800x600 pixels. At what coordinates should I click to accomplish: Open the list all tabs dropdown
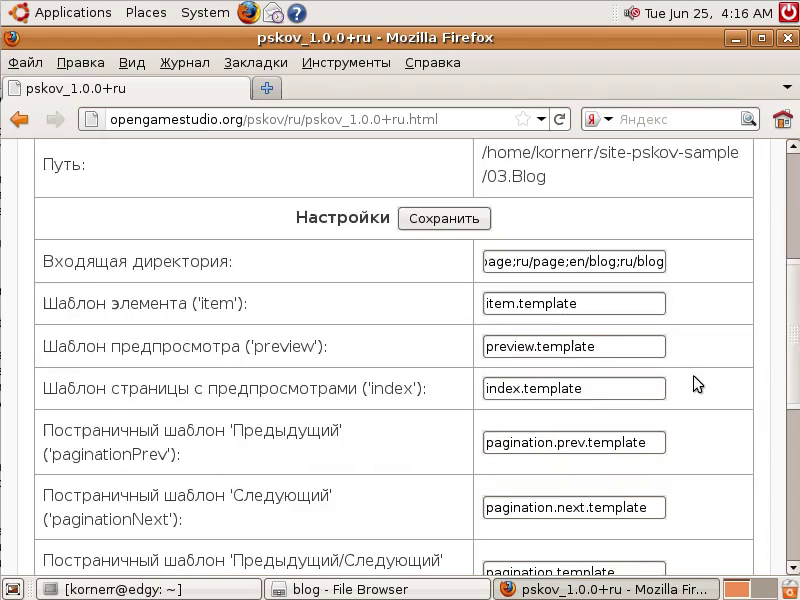[x=787, y=88]
